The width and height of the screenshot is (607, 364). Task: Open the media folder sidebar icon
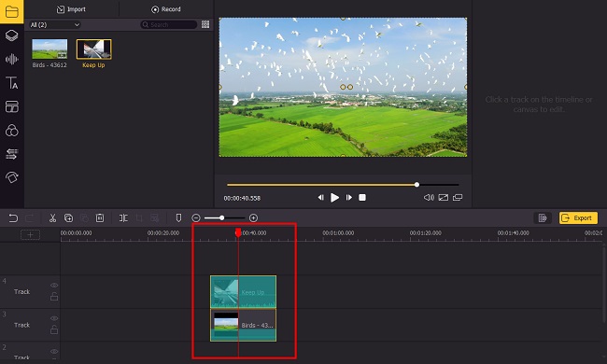(11, 11)
